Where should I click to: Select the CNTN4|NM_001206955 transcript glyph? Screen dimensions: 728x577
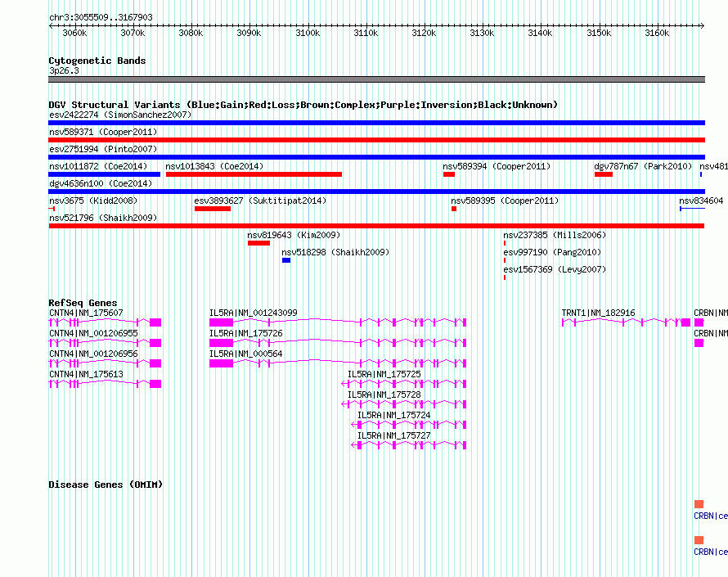click(x=105, y=343)
